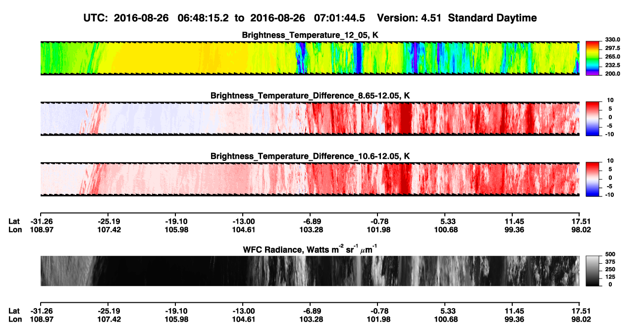The image size is (644, 330).
Task: Click the grayscale colorbar beside the WFC Radiance plot
Action: click(592, 271)
